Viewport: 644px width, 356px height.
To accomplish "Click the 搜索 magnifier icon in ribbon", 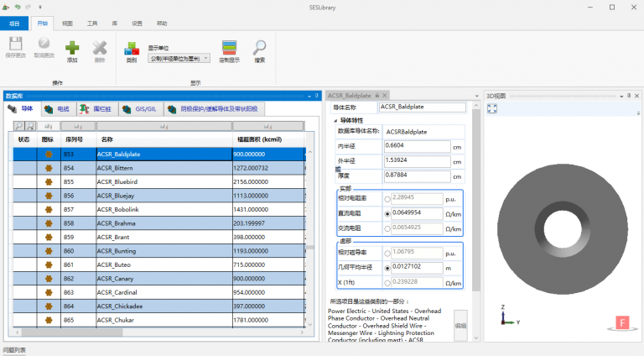I will (260, 47).
